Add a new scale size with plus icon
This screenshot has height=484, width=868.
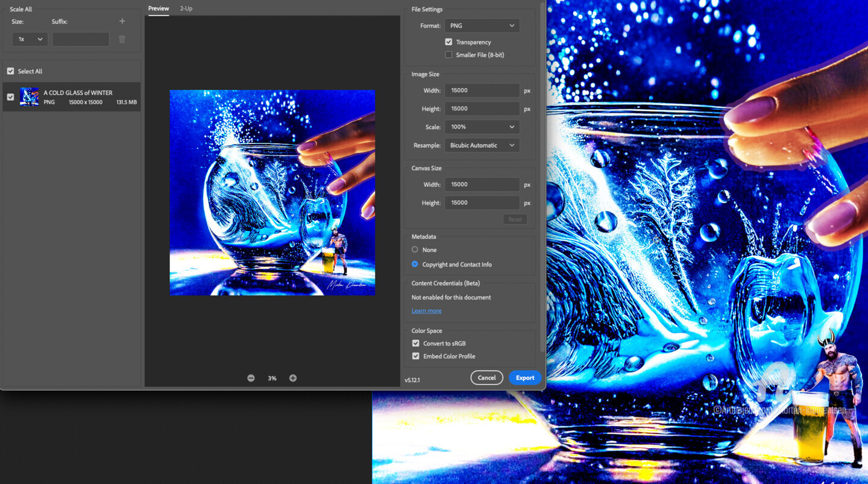coord(122,21)
